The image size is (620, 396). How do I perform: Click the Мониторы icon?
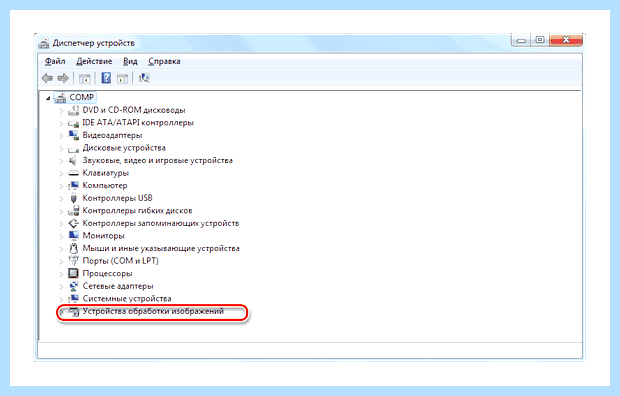[74, 235]
